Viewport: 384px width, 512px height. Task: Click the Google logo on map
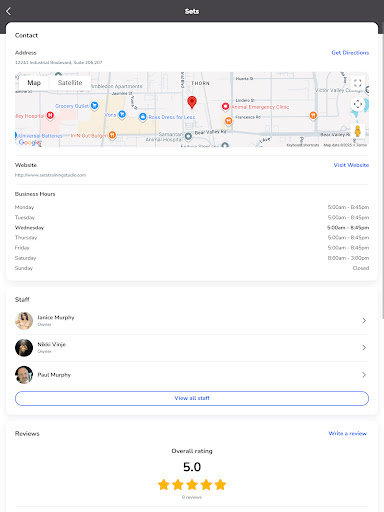point(29,142)
